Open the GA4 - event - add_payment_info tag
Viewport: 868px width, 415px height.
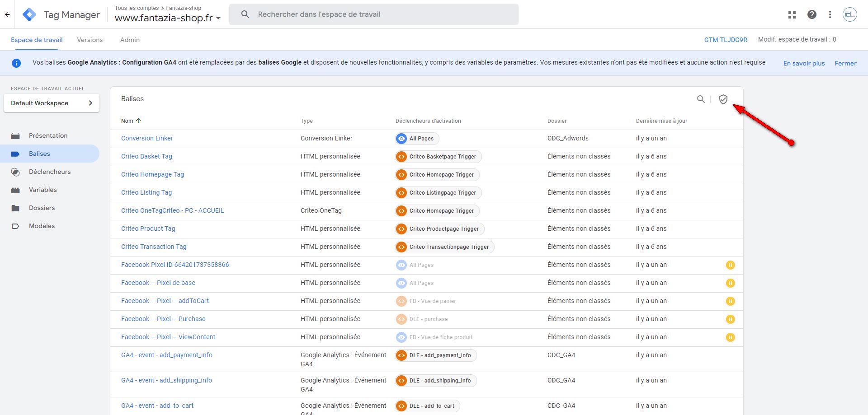(x=167, y=355)
